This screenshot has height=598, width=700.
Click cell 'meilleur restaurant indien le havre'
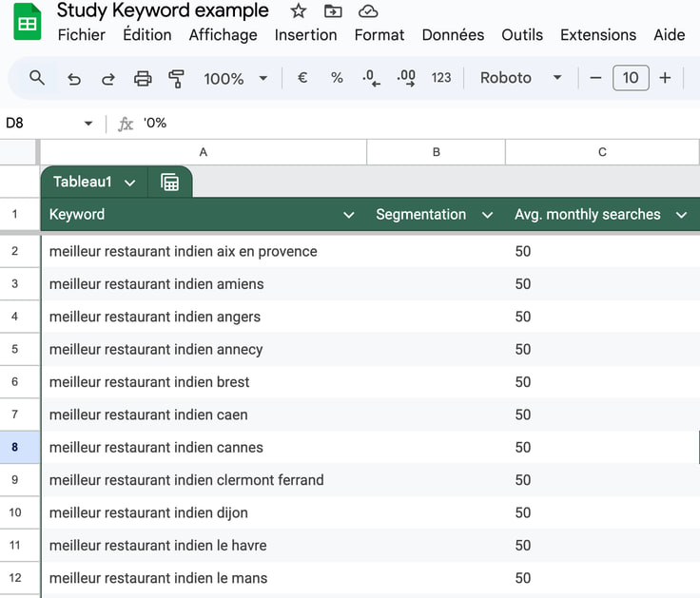click(204, 546)
